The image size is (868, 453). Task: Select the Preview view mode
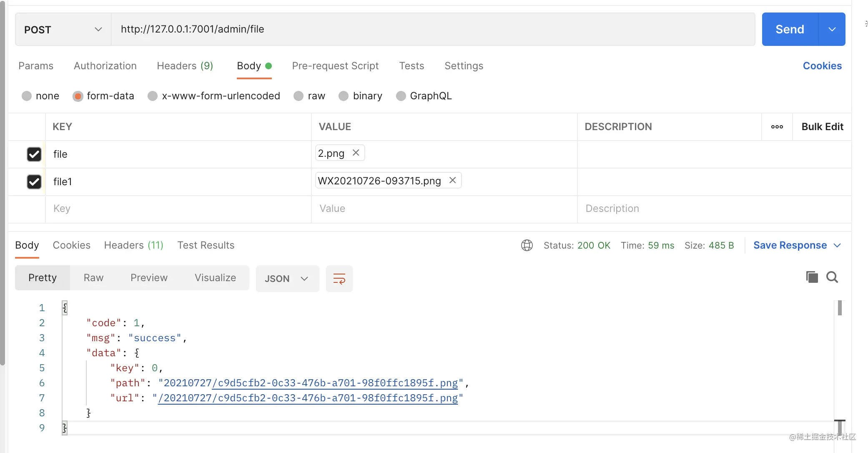tap(149, 278)
